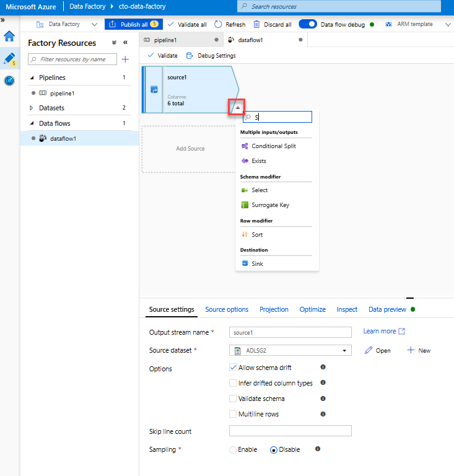Click the Skip line count field
Screen dimensions: 454x476
click(x=290, y=431)
